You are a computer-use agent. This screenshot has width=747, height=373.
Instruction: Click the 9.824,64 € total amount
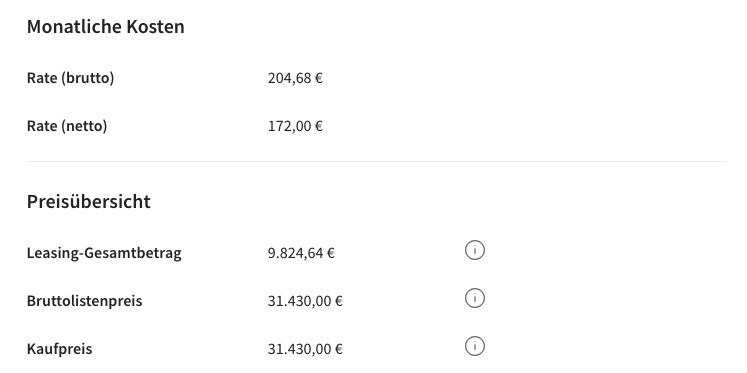pos(301,253)
